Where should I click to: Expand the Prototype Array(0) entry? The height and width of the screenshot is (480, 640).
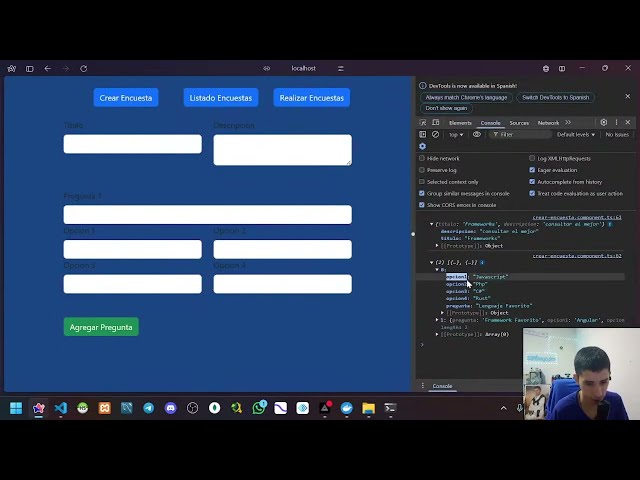tap(437, 334)
